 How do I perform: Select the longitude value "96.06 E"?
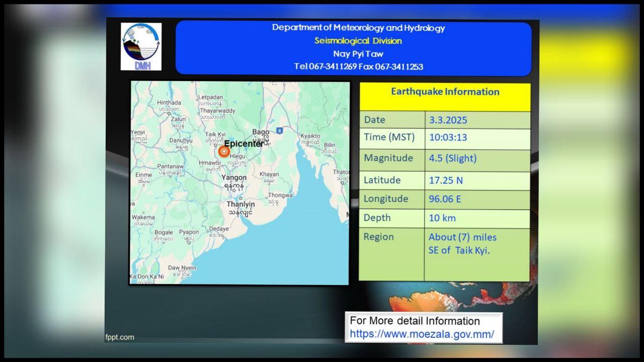pos(445,199)
